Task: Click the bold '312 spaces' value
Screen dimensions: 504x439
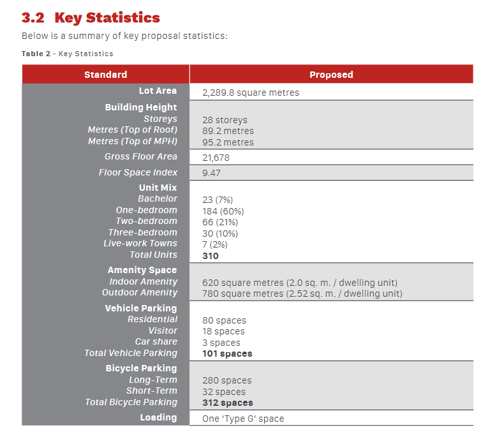Action: (x=227, y=403)
